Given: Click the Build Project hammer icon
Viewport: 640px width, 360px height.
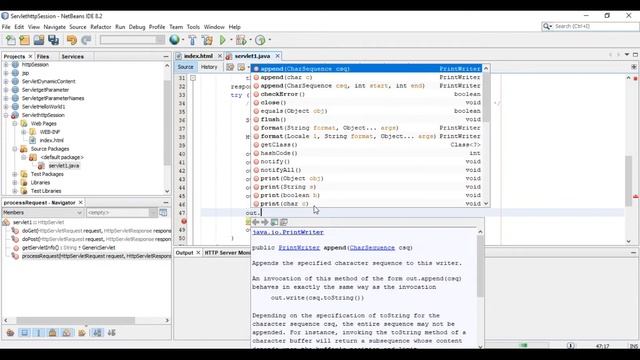Looking at the screenshot, I should [192, 40].
